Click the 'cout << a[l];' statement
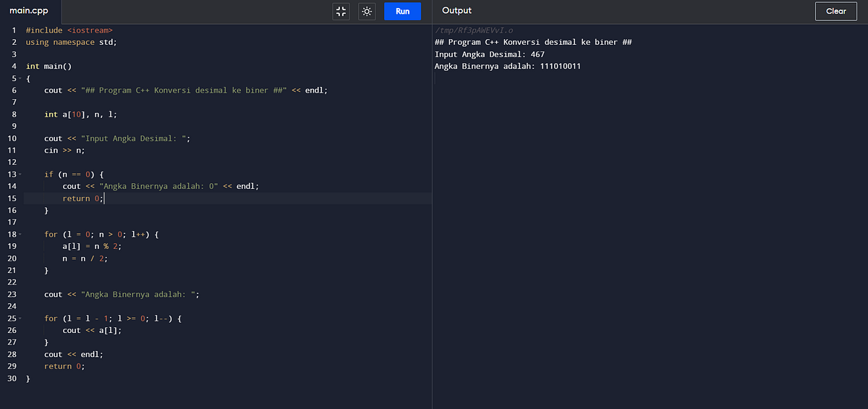Viewport: 868px width, 409px height. point(92,330)
